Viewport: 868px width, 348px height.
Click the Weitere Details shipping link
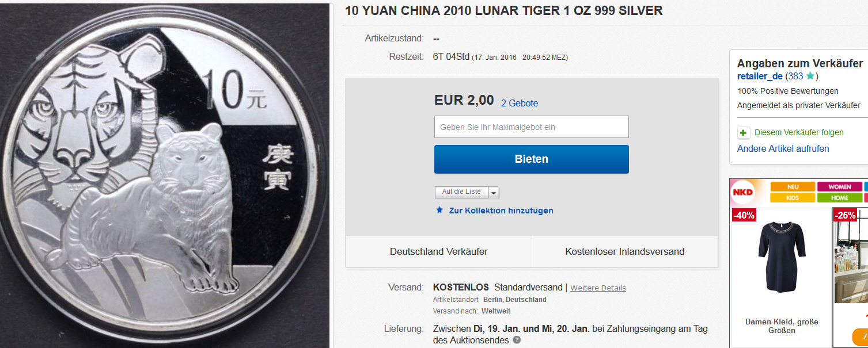[598, 288]
